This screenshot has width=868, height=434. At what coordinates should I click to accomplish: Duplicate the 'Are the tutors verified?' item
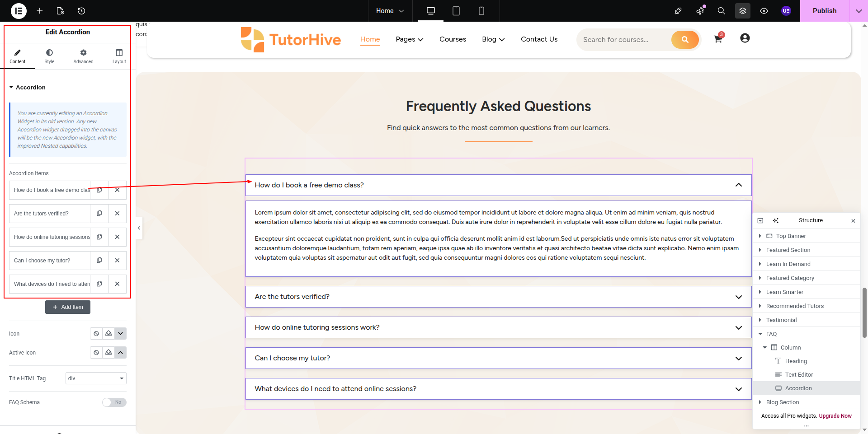pos(99,214)
